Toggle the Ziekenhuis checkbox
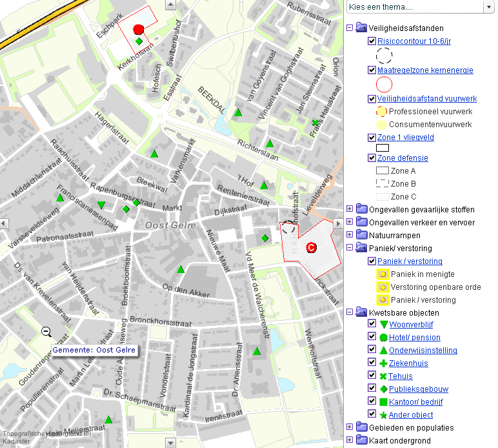 pyautogui.click(x=372, y=362)
